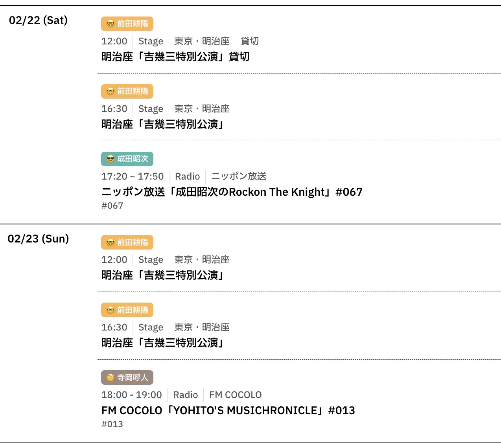Click the Radio category label beside FM COCOLO
Screen dimensions: 501x448
[185, 395]
